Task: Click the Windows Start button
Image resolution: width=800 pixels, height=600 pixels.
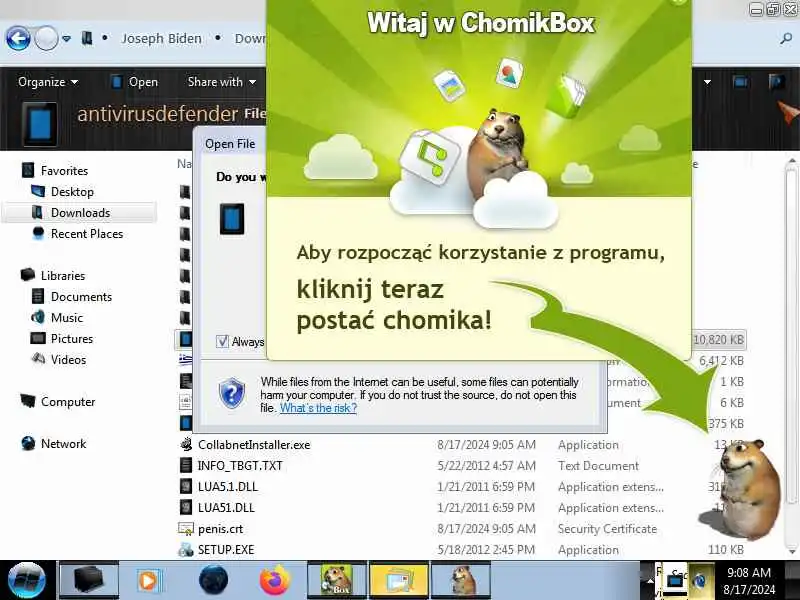Action: coord(27,581)
